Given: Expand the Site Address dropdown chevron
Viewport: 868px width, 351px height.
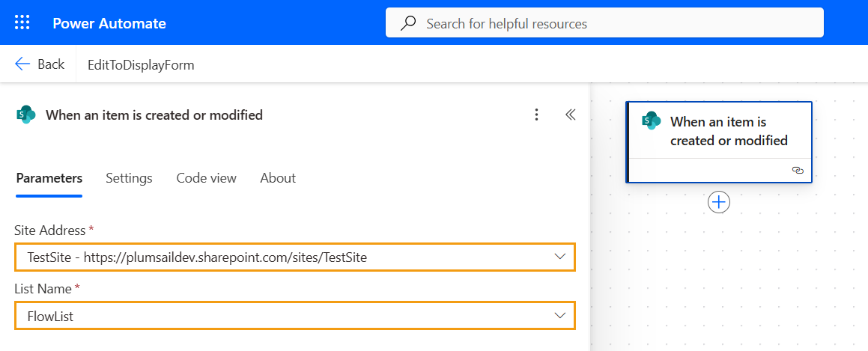Looking at the screenshot, I should pos(559,257).
